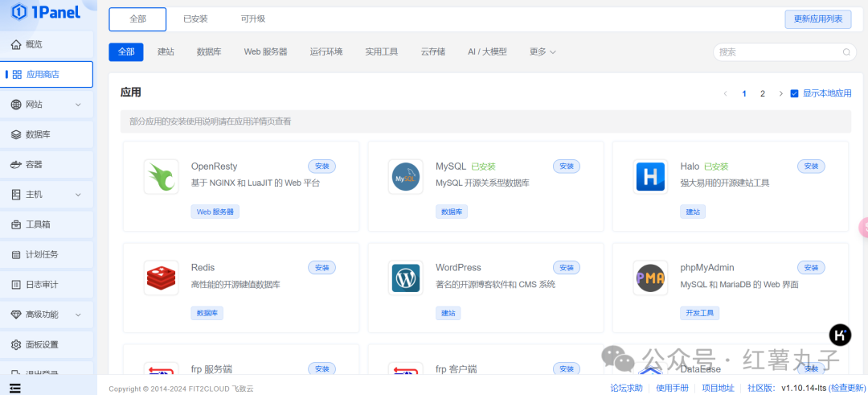Install the frp 服务端 app
The width and height of the screenshot is (868, 395).
click(x=321, y=369)
